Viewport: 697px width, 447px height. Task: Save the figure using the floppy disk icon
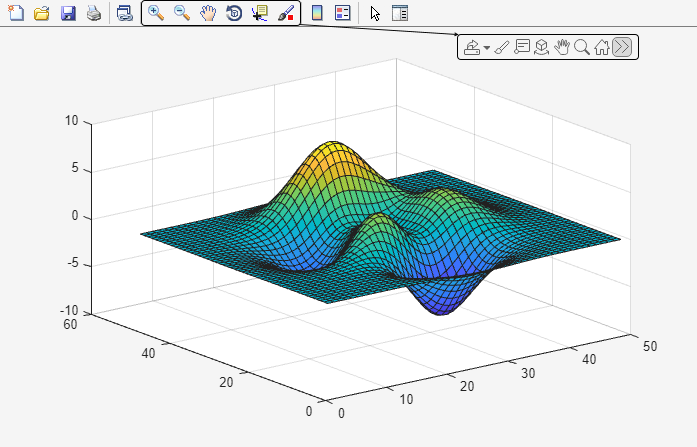[68, 14]
